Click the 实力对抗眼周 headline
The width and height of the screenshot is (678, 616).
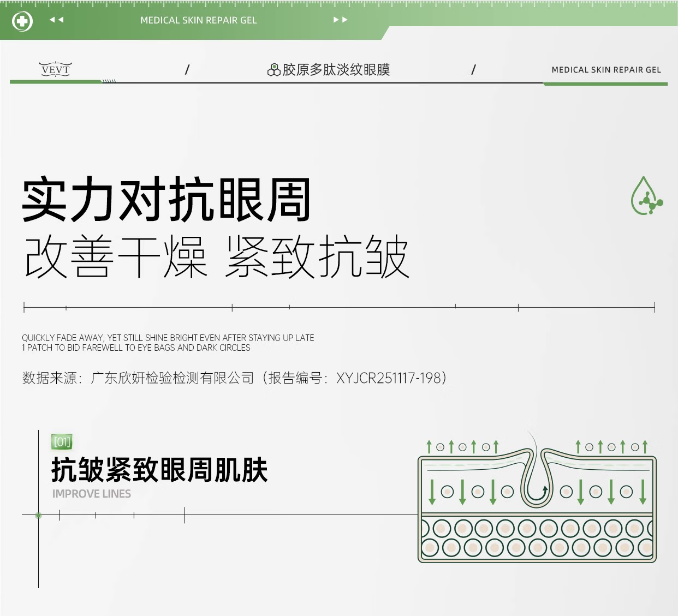pos(166,200)
